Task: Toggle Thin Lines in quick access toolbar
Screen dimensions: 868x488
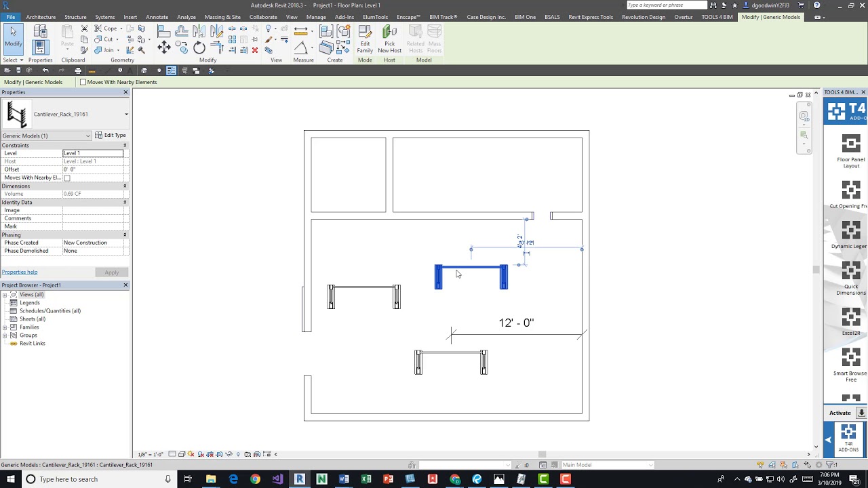Action: tap(171, 70)
